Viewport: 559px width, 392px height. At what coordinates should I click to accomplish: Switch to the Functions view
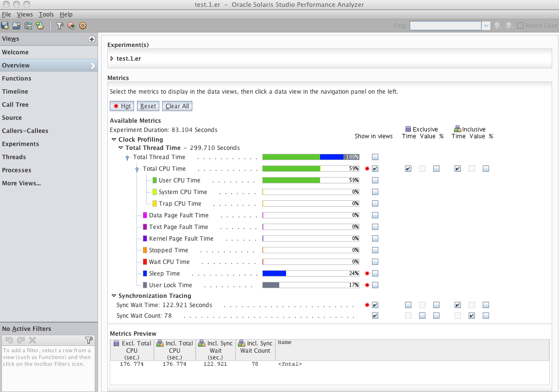(49, 78)
